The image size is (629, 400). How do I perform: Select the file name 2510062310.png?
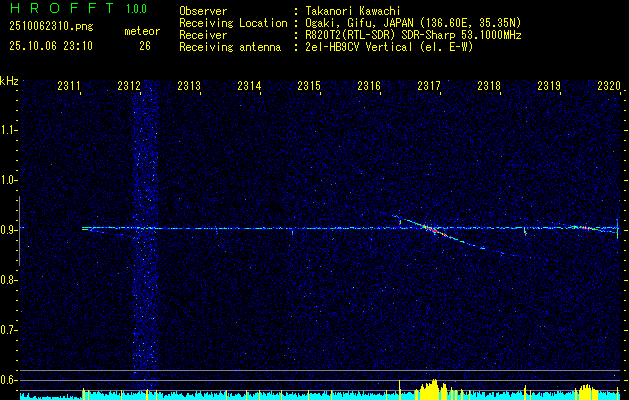[51, 26]
